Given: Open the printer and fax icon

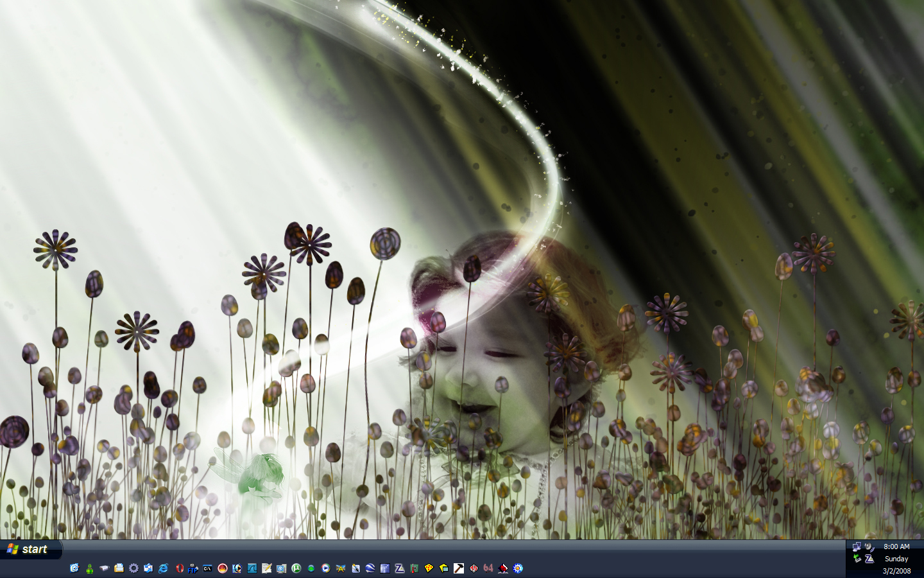Looking at the screenshot, I should (119, 568).
